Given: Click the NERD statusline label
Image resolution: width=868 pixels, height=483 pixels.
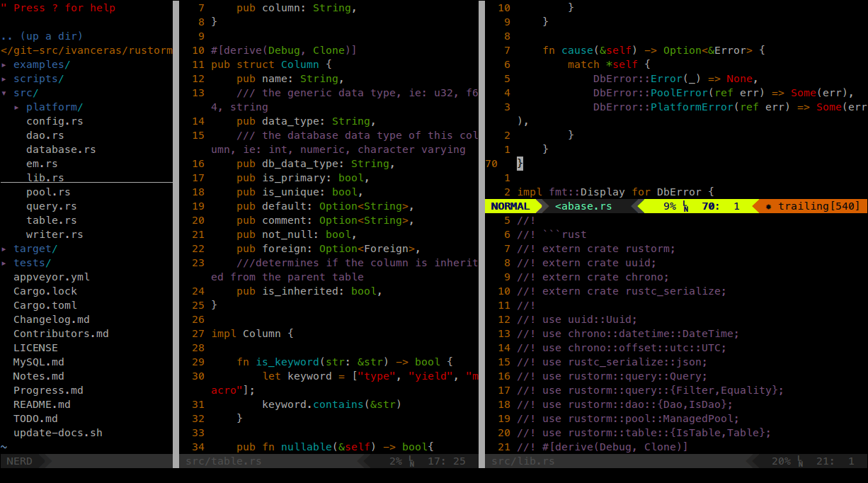Looking at the screenshot, I should [20, 461].
